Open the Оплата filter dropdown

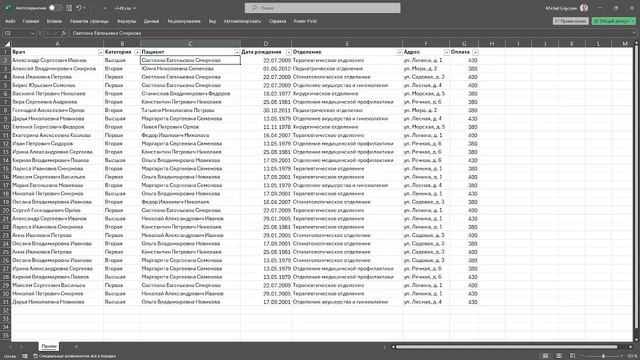[475, 52]
